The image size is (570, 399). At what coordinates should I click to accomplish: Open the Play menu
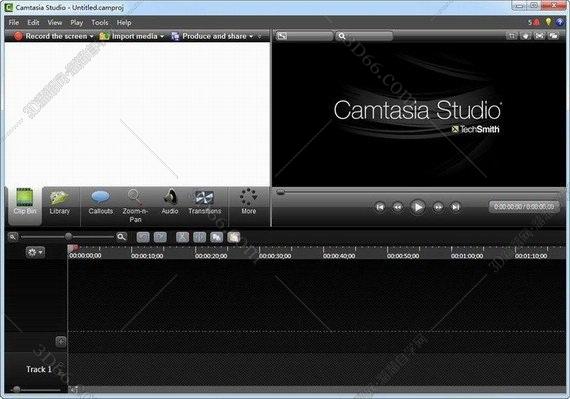pos(77,23)
